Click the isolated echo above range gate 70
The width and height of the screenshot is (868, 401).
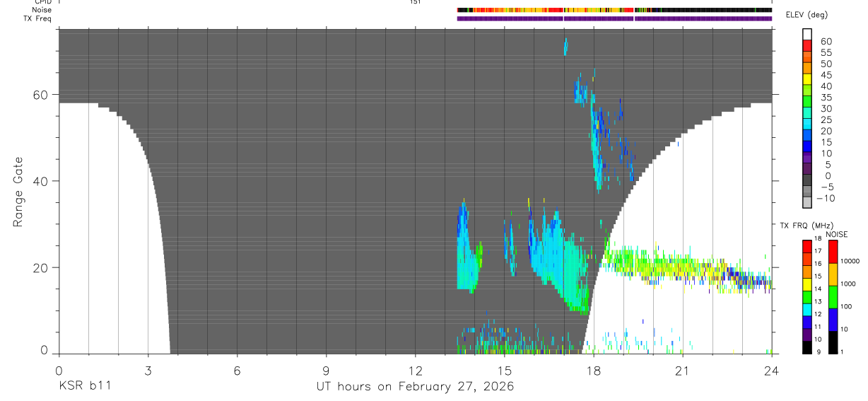point(565,47)
